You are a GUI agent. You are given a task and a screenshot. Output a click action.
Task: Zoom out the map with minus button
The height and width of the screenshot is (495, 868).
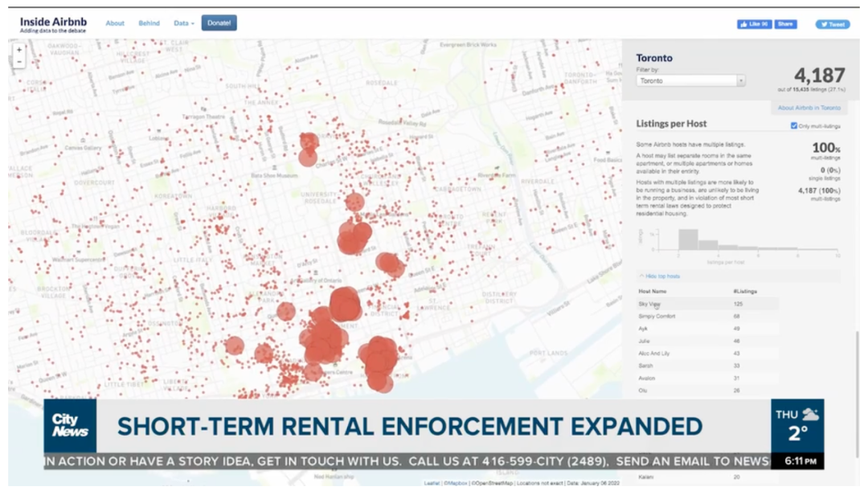click(18, 62)
